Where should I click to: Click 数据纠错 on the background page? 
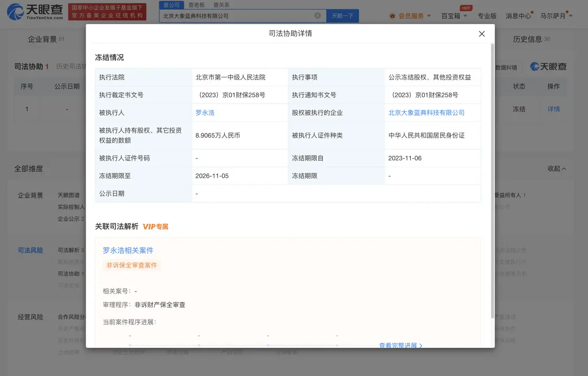pos(506,67)
